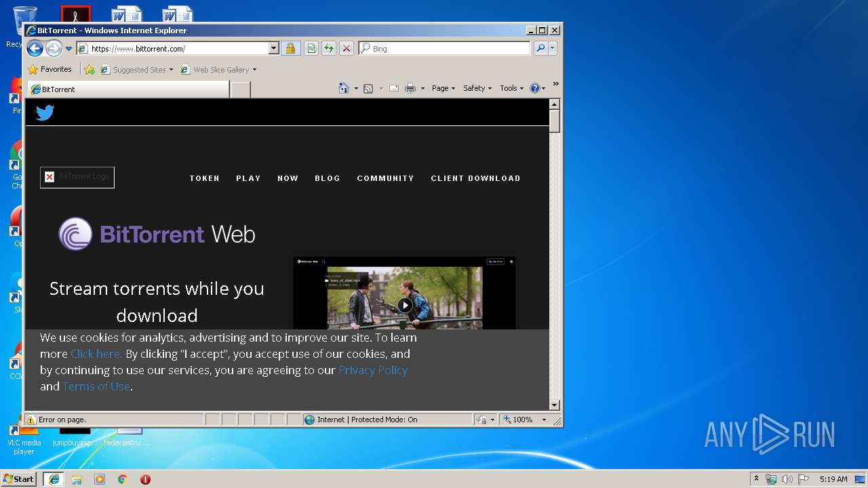Screen dimensions: 868x488
Task: Click the system clock 5:19 AM
Action: pos(833,479)
